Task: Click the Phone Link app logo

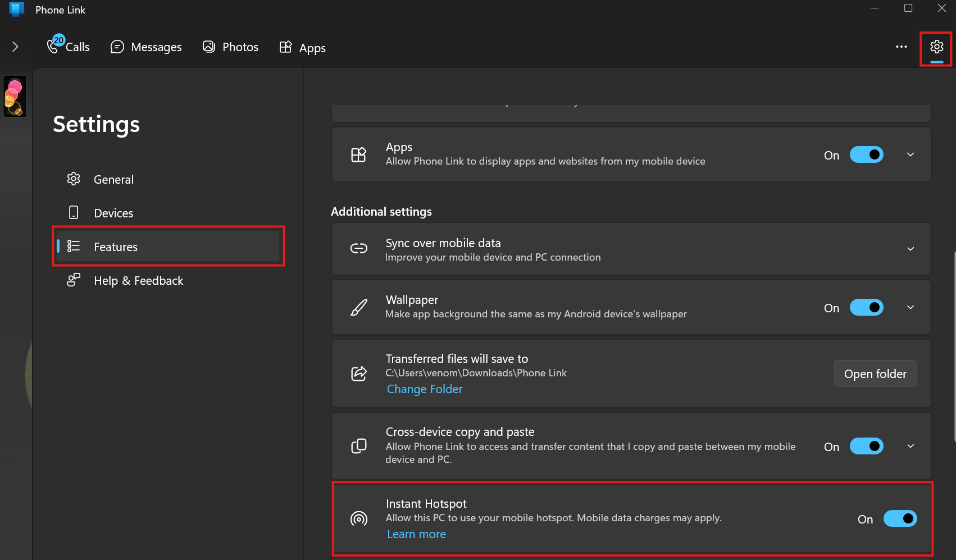Action: (17, 9)
